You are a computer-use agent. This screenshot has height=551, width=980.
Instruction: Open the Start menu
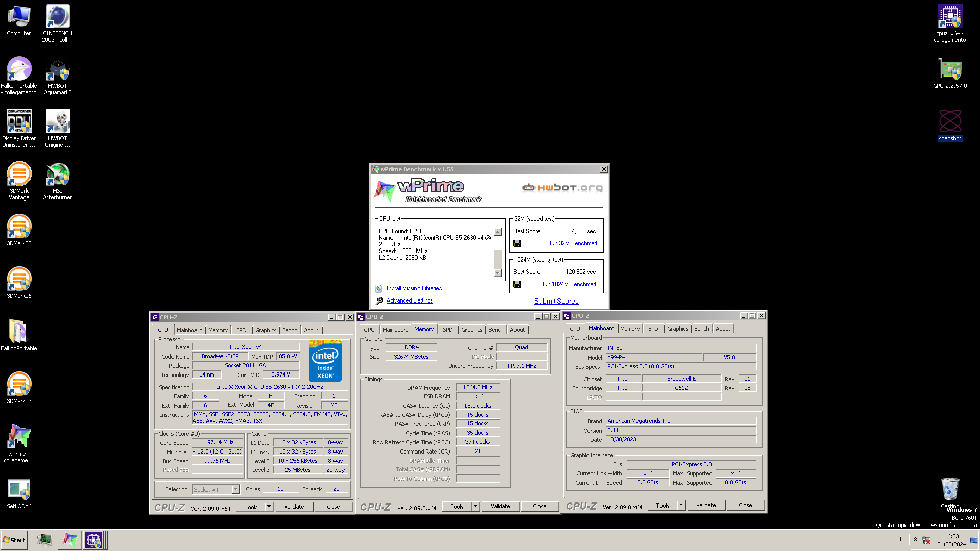[x=14, y=540]
